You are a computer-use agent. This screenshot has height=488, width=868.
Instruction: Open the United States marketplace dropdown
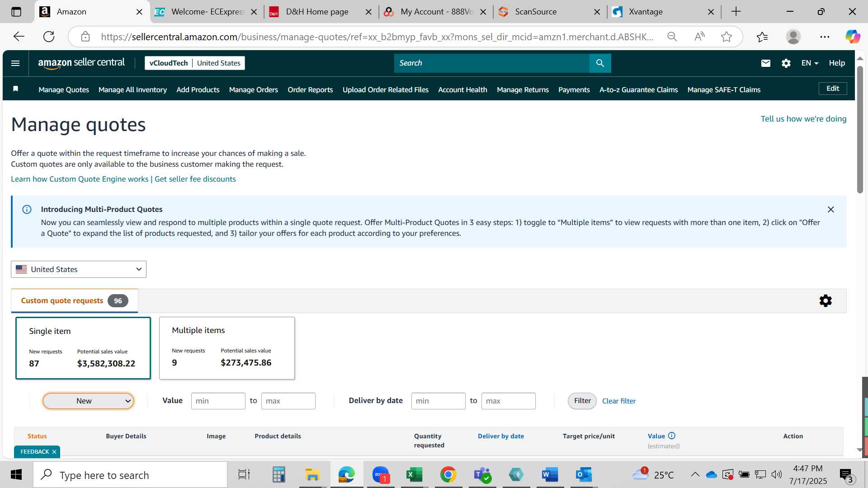point(79,269)
